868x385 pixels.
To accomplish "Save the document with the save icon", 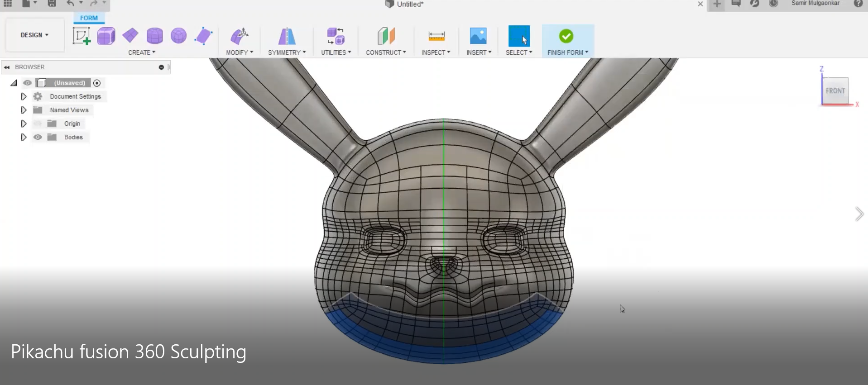I will pos(52,4).
